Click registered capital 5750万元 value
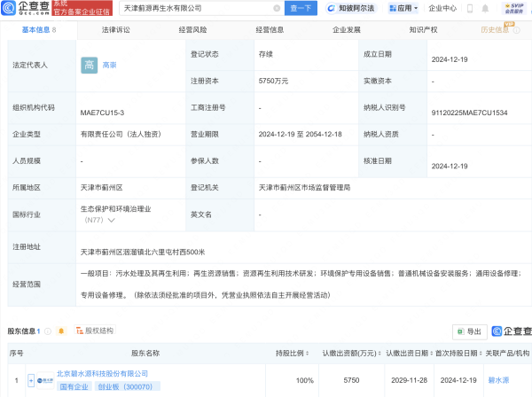Viewport: 532px width, 397px height. [x=273, y=81]
